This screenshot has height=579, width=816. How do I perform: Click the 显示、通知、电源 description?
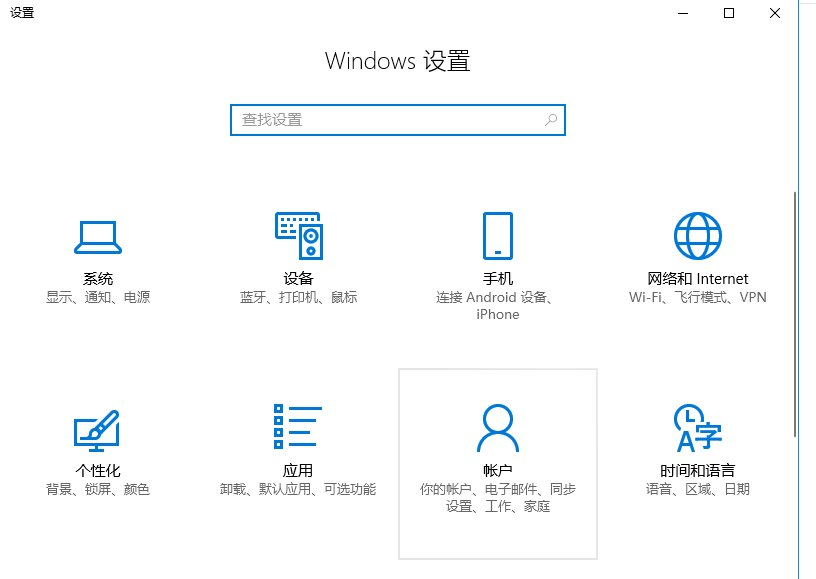point(98,298)
